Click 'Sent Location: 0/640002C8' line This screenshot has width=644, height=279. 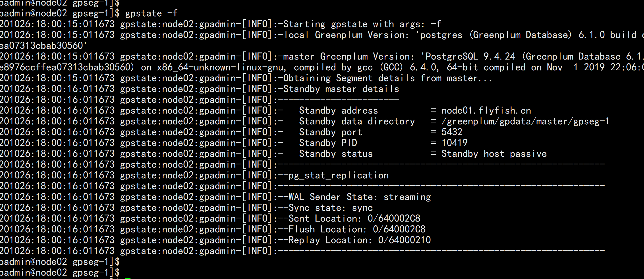354,219
